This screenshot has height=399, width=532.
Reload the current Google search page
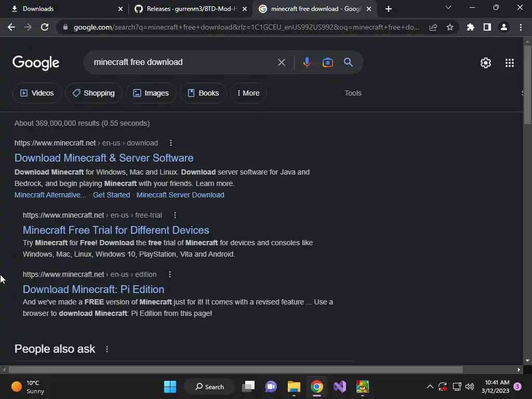[x=45, y=27]
